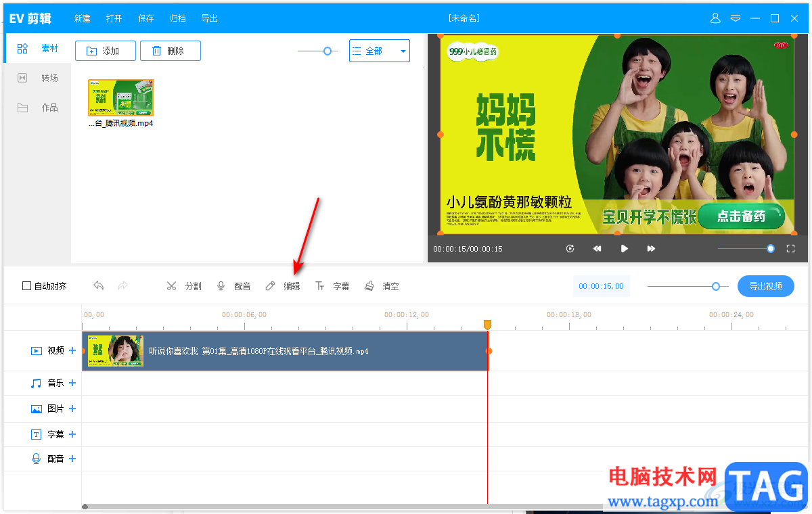Click the 00:00:06,00 ruler mark
Viewport: 812px width, 514px height.
click(x=244, y=314)
